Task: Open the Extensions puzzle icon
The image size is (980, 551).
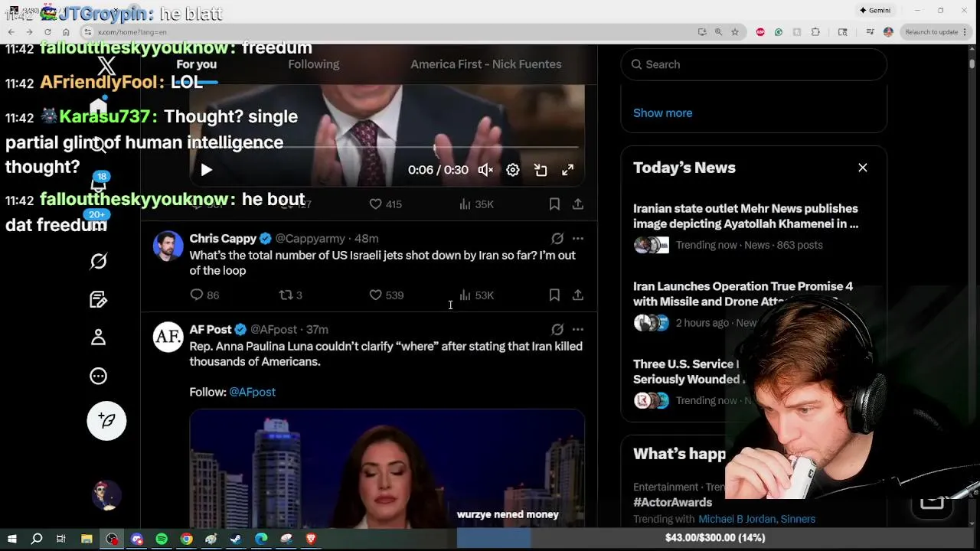Action: click(815, 32)
